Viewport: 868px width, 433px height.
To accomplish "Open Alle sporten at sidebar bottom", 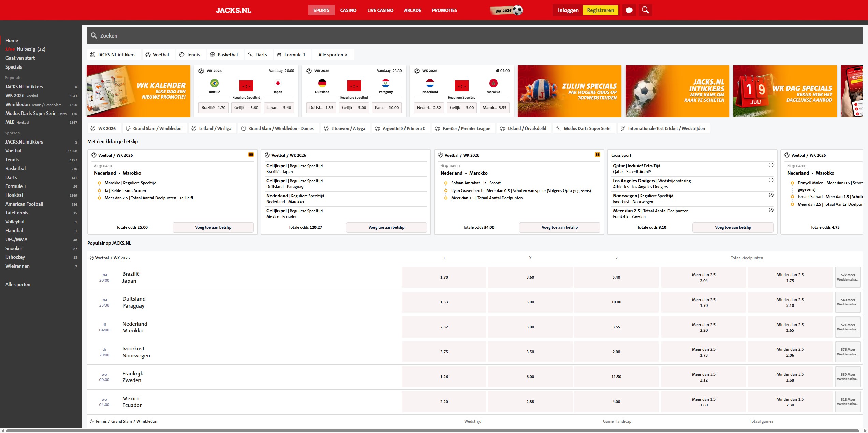I will 18,284.
